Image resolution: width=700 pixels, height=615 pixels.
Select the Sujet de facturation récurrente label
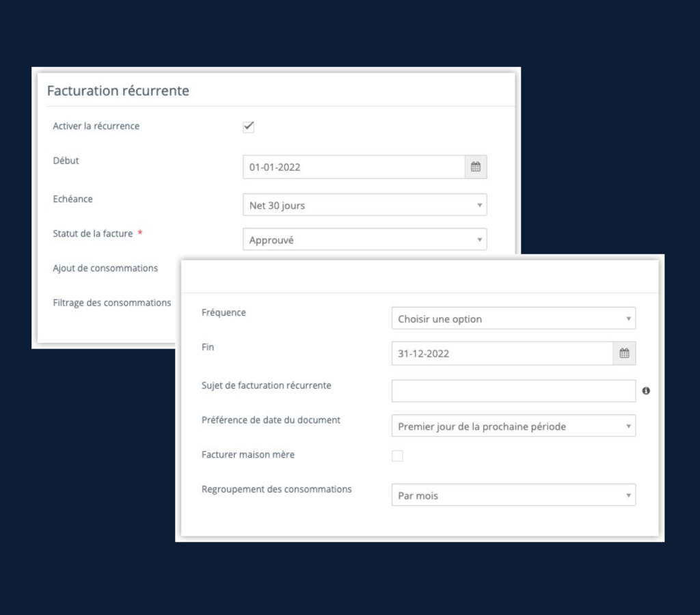(x=267, y=385)
